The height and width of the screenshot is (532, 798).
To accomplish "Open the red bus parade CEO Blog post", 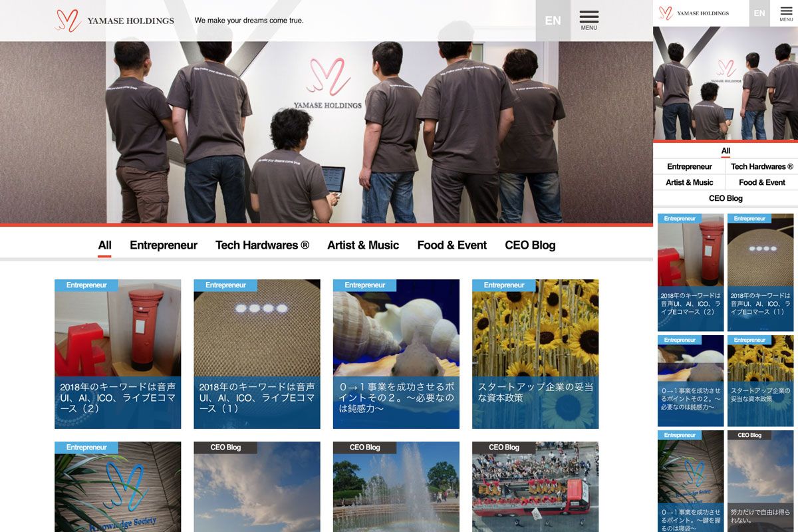I will click(x=535, y=489).
